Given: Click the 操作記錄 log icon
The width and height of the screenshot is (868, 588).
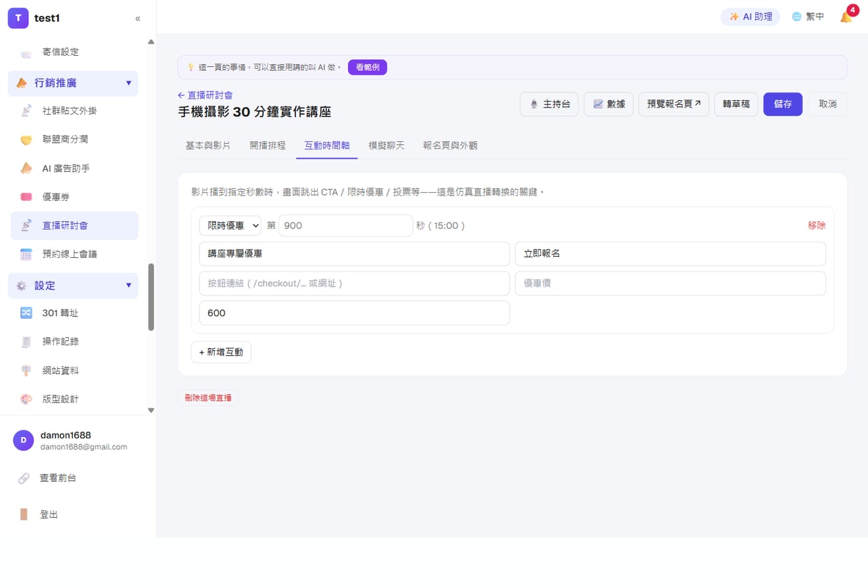Looking at the screenshot, I should coord(26,342).
